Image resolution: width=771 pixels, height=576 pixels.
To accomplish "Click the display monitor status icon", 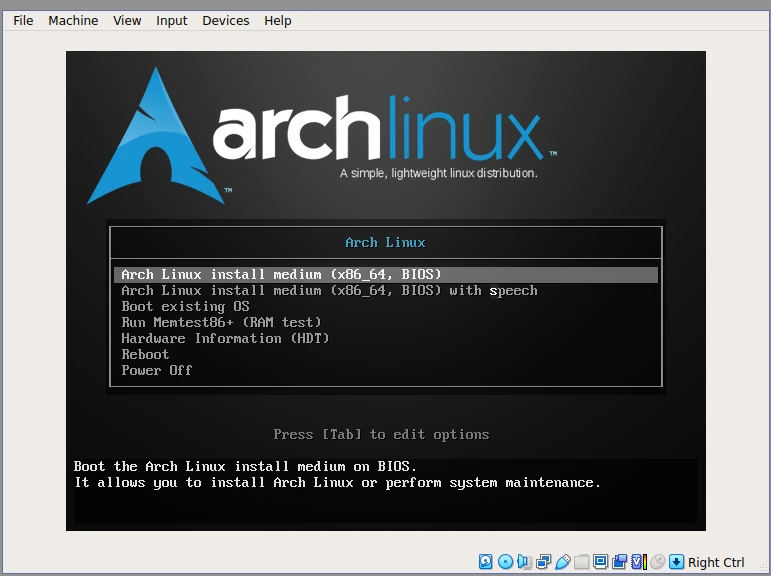I will pyautogui.click(x=601, y=562).
